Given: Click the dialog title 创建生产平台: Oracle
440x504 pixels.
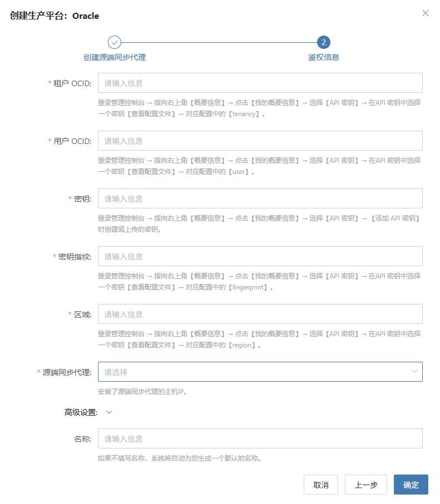Looking at the screenshot, I should point(55,16).
